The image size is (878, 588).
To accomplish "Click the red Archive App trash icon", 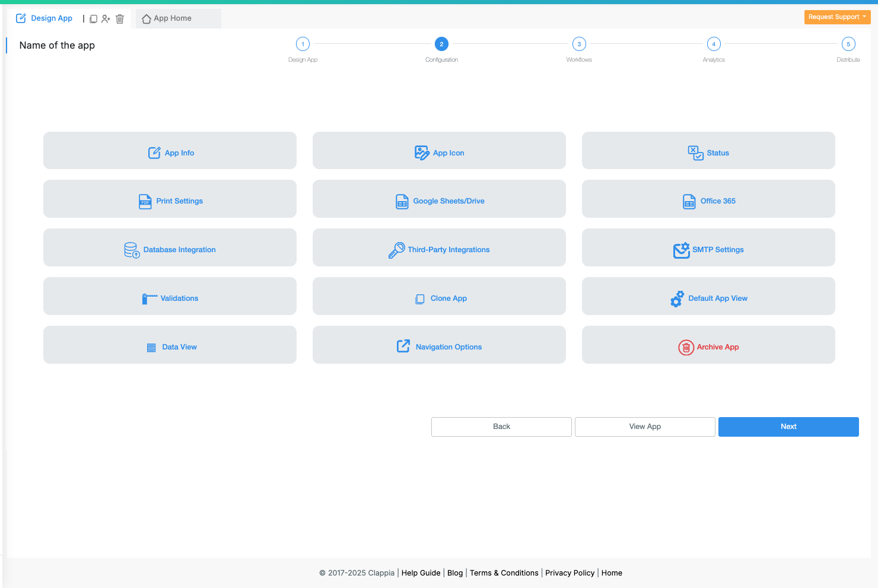I will click(x=686, y=348).
